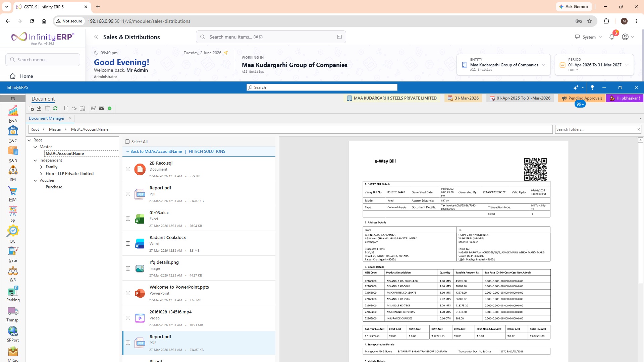
Task: Click Home in the left menu
Action: click(26, 76)
